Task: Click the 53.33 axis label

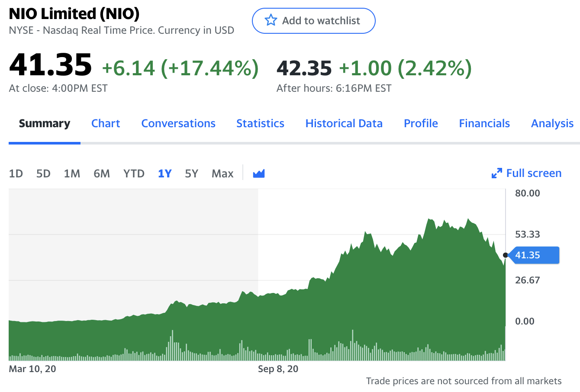Action: 528,235
